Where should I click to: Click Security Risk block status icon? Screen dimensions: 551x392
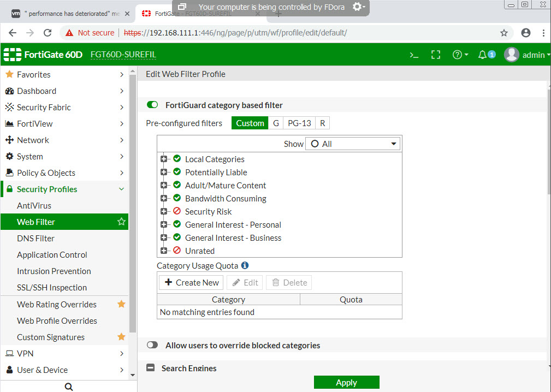[x=177, y=211]
